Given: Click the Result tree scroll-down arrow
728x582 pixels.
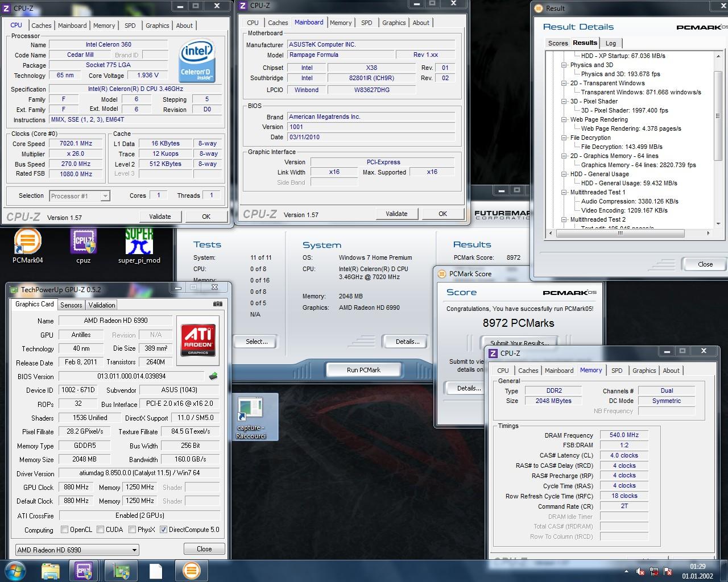Looking at the screenshot, I should click(x=718, y=224).
